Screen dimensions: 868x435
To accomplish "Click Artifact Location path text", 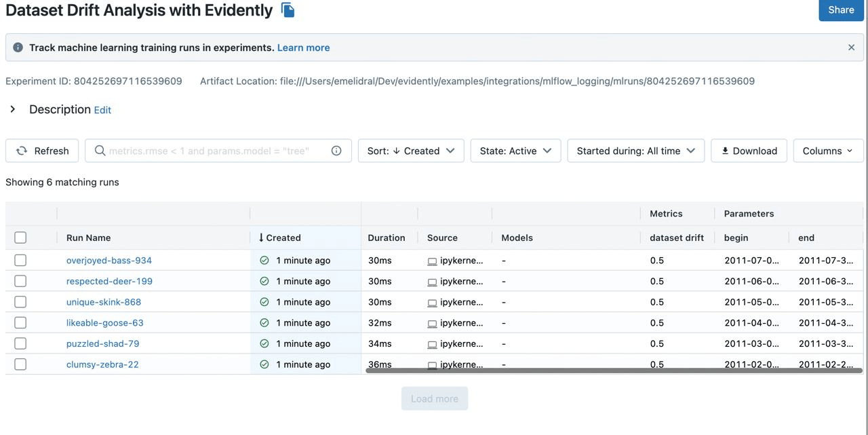I will click(x=477, y=81).
